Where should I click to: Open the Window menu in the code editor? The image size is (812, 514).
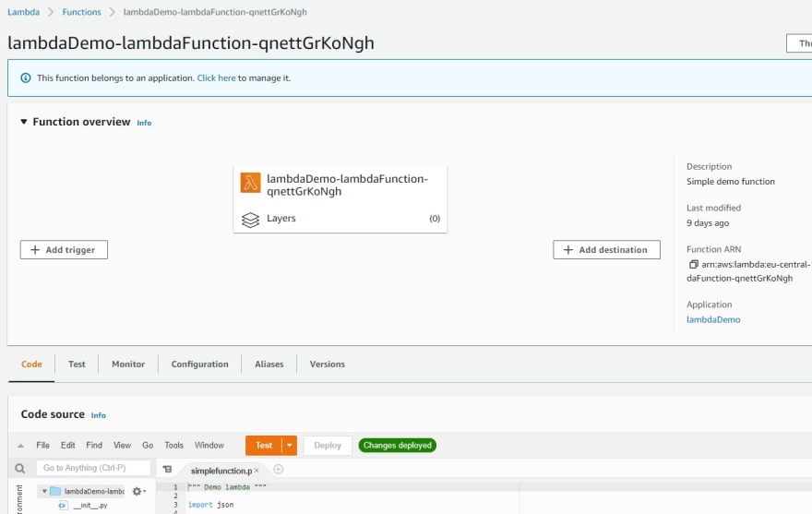click(x=209, y=445)
